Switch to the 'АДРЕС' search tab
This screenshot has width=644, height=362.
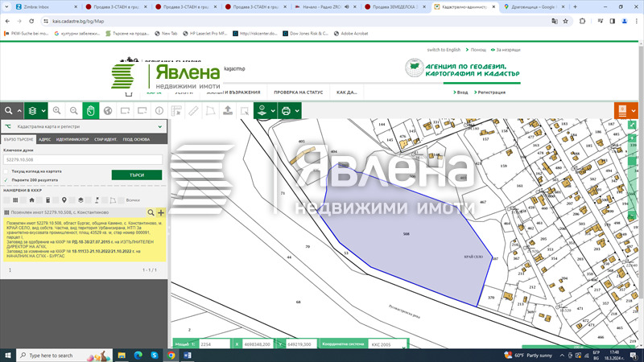tap(44, 139)
